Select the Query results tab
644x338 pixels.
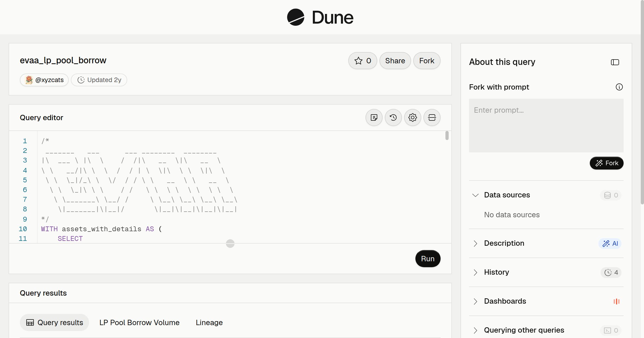pos(54,322)
